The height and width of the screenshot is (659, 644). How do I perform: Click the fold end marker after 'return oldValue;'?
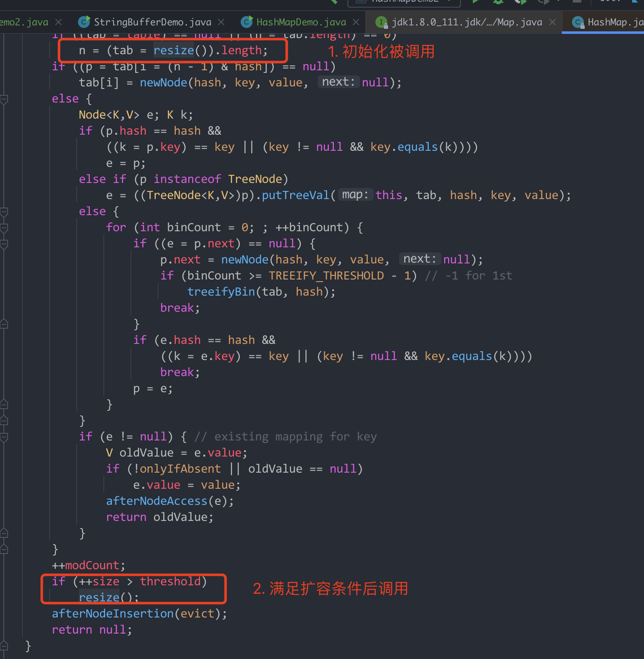point(4,533)
